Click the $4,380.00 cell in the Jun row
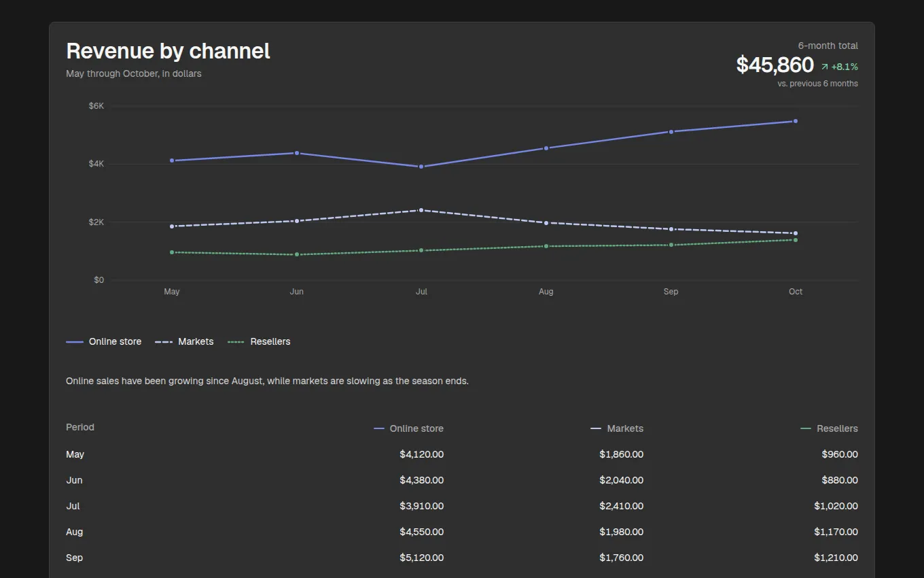 421,480
